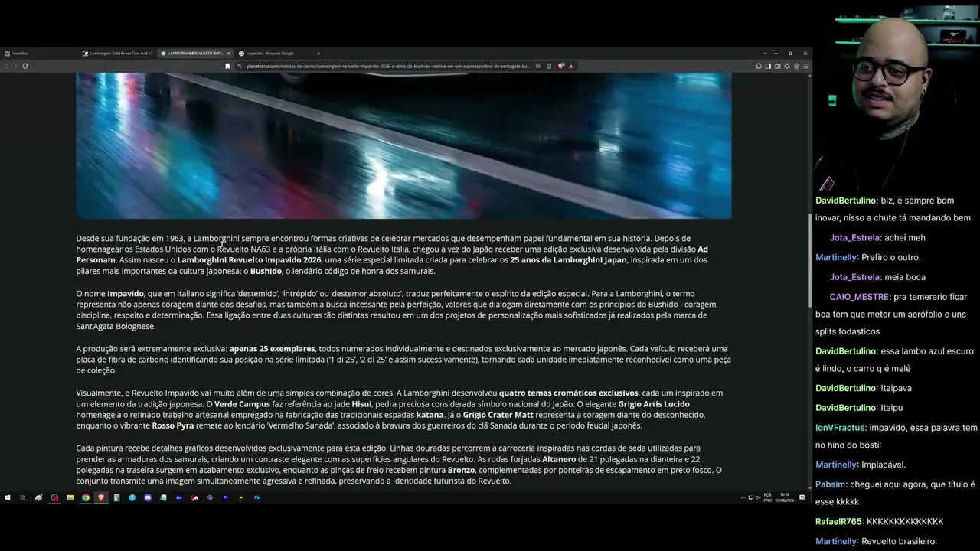Click the blurred car article image
This screenshot has width=980, height=551.
[x=403, y=146]
